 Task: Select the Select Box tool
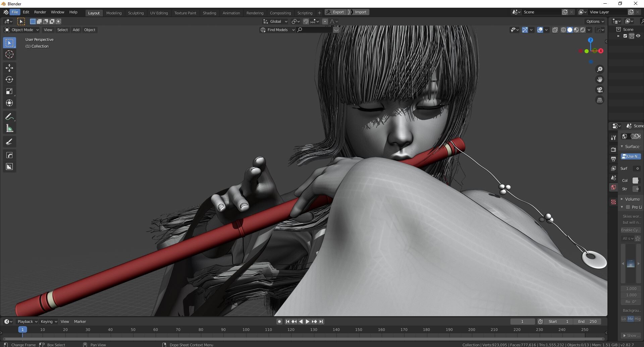(x=9, y=43)
